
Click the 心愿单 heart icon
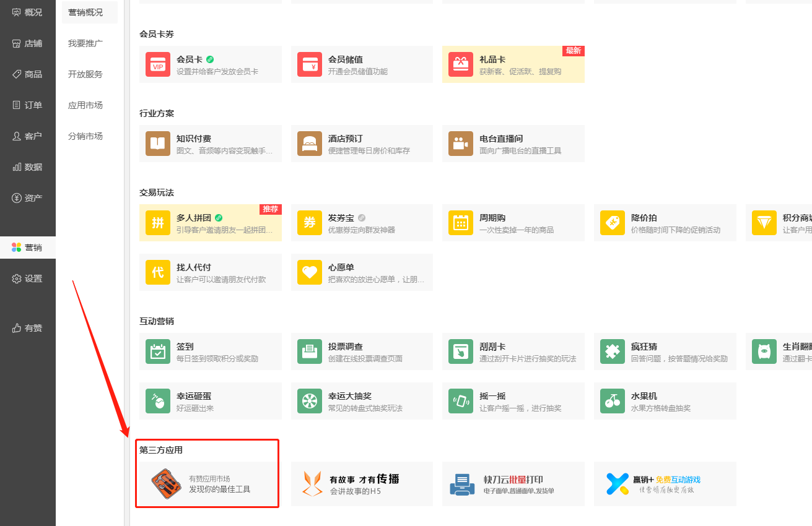pos(310,272)
